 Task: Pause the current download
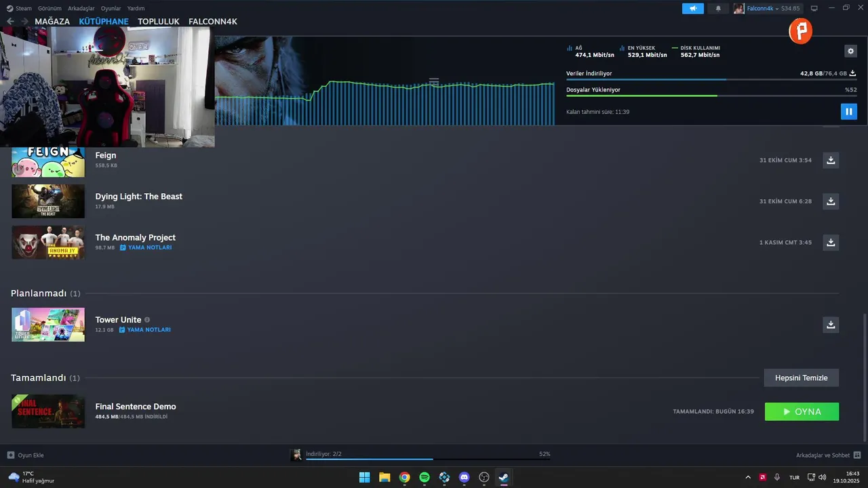point(849,112)
